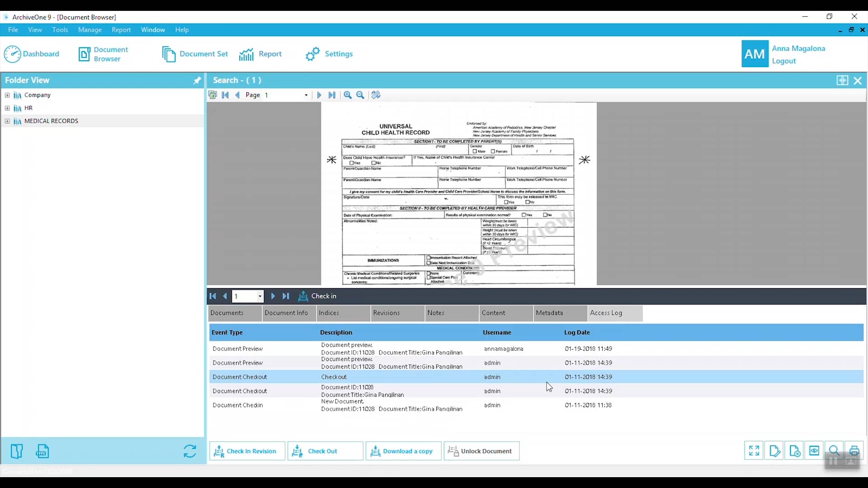Open the Document Browser view
This screenshot has width=868, height=488.
tap(103, 54)
